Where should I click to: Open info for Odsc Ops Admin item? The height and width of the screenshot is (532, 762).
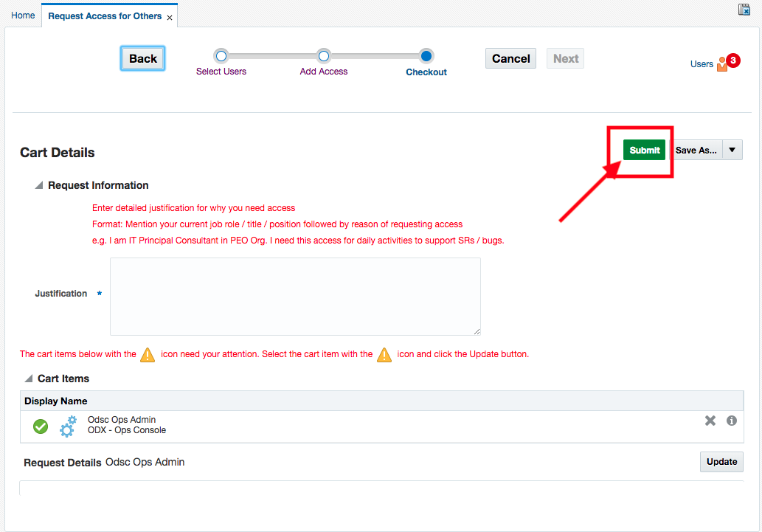[732, 421]
